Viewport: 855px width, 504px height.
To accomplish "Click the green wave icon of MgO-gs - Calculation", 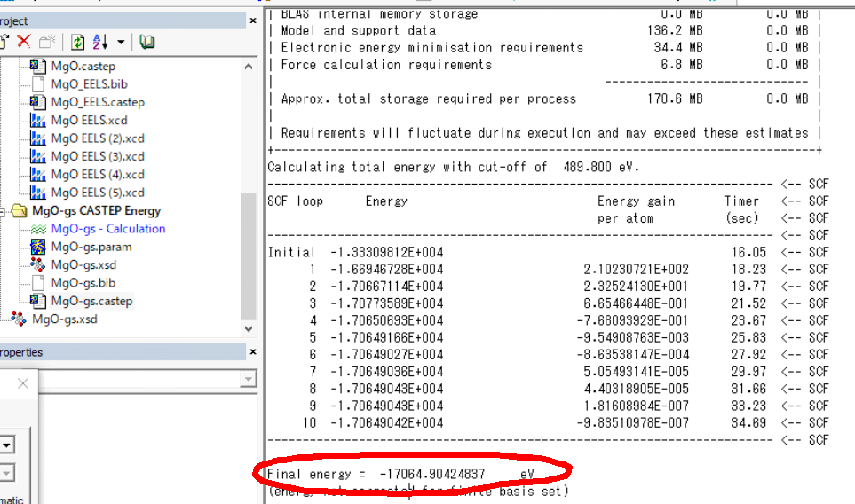I will click(x=38, y=230).
